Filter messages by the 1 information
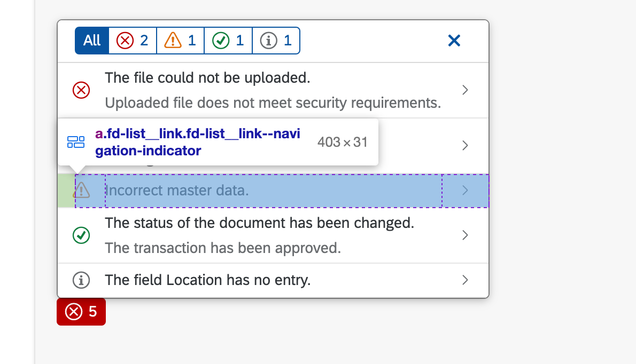The image size is (636, 364). 276,41
